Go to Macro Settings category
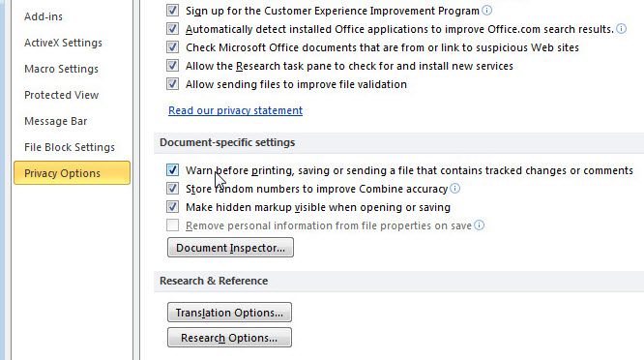Screen dimensions: 644x360 point(61,69)
